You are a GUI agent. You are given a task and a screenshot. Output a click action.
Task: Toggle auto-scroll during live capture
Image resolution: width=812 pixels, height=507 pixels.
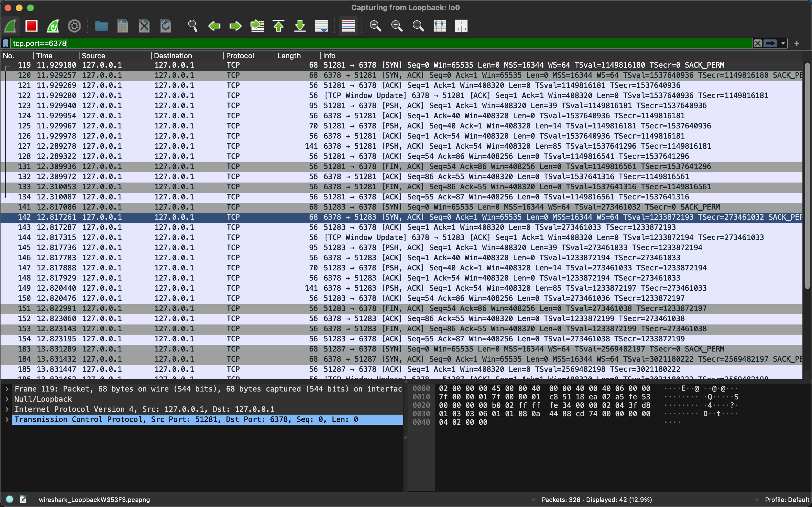(x=321, y=26)
